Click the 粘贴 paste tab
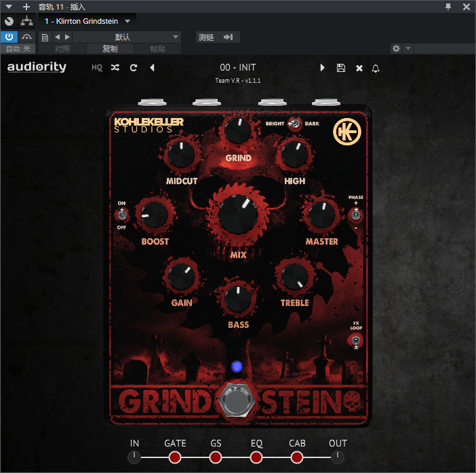 click(157, 49)
